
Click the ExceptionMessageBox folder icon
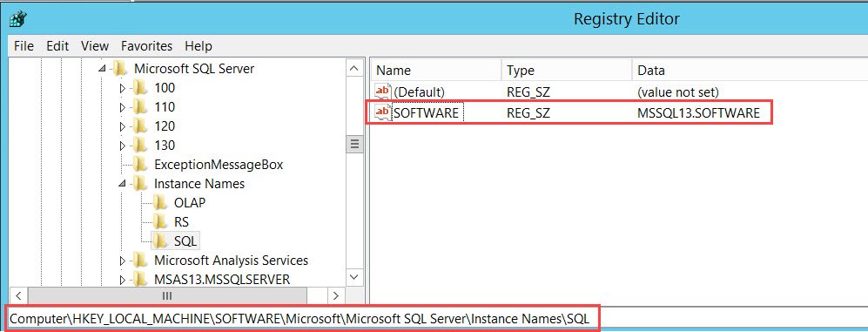[x=140, y=165]
